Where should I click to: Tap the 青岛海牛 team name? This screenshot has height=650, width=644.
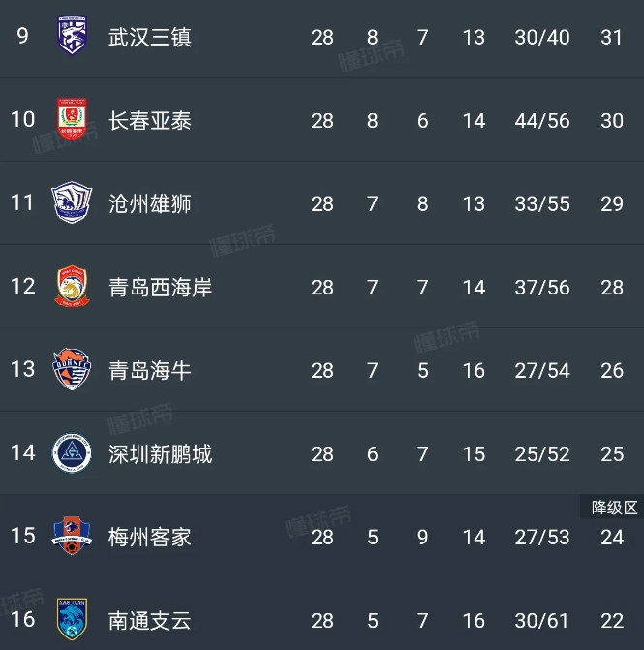click(x=149, y=370)
